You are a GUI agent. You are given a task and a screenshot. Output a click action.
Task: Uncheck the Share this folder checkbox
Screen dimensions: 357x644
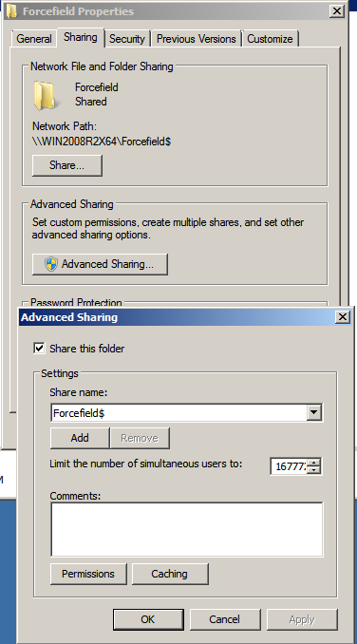click(39, 349)
